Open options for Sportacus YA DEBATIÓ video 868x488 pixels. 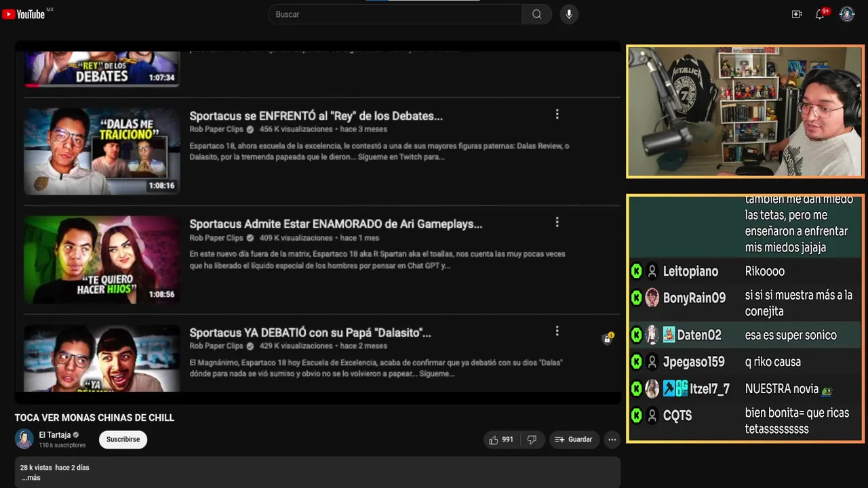[557, 331]
